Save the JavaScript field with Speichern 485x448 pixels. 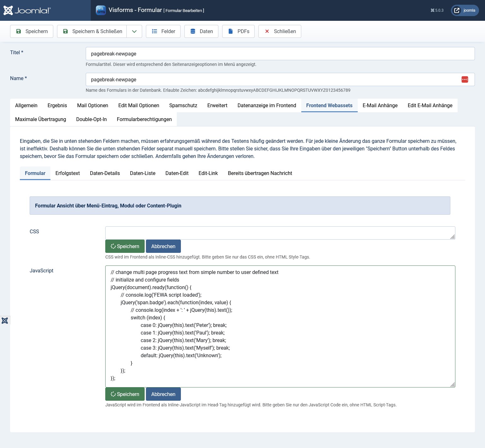(125, 394)
